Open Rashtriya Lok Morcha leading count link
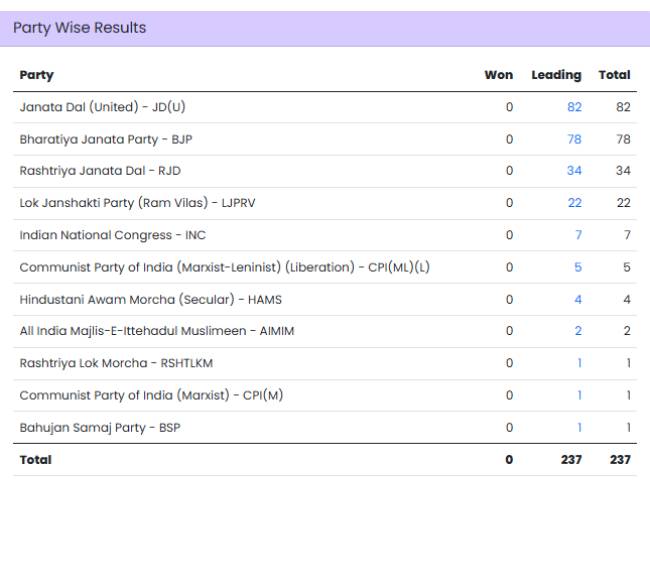 click(x=579, y=363)
